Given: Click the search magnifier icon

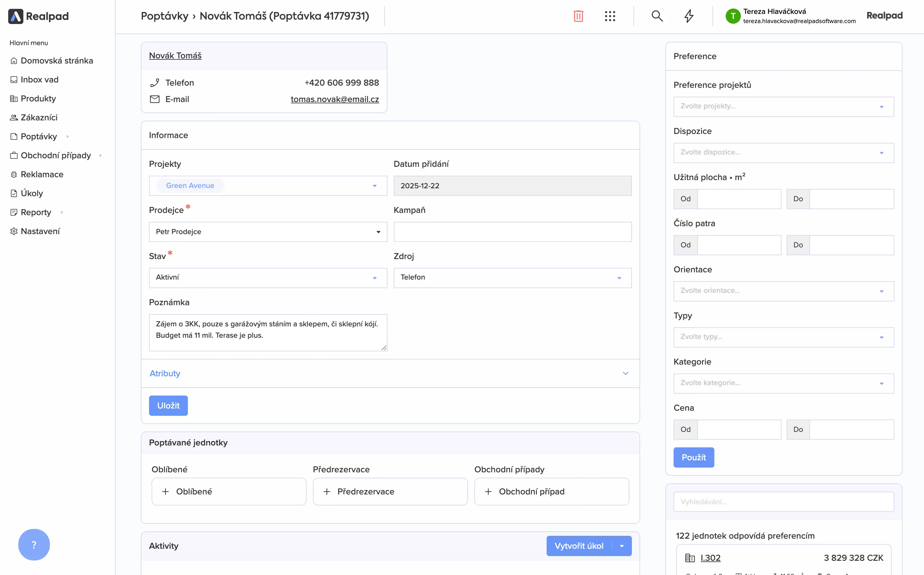Looking at the screenshot, I should pyautogui.click(x=657, y=16).
